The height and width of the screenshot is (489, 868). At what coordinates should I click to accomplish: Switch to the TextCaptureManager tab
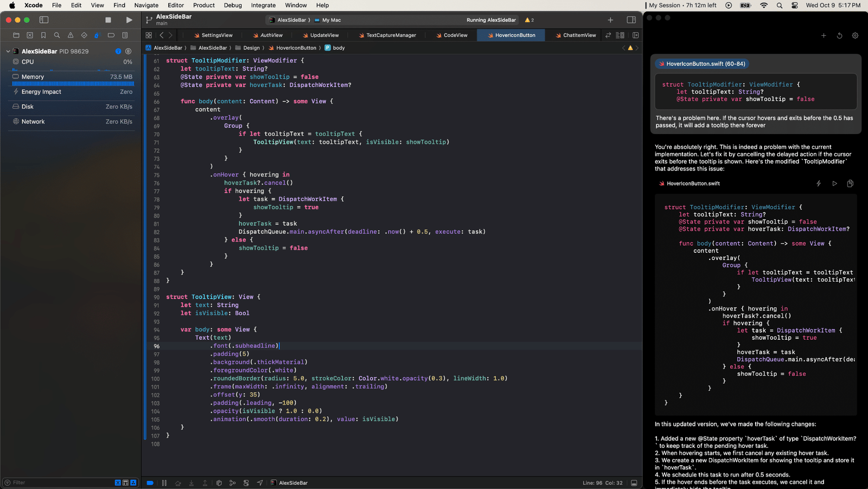391,35
